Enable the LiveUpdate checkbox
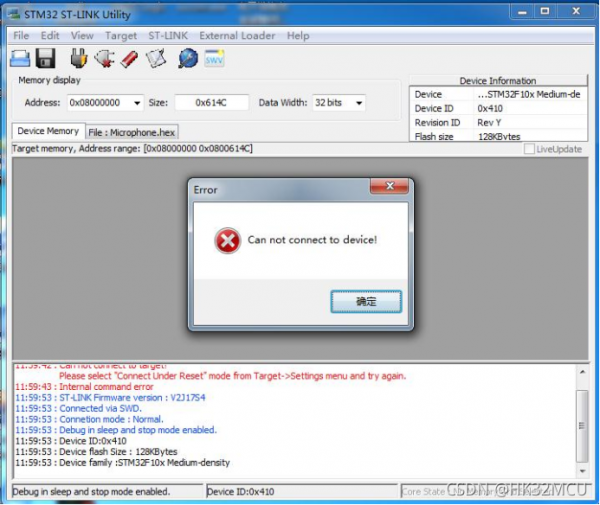Image resolution: width=600 pixels, height=505 pixels. point(531,149)
